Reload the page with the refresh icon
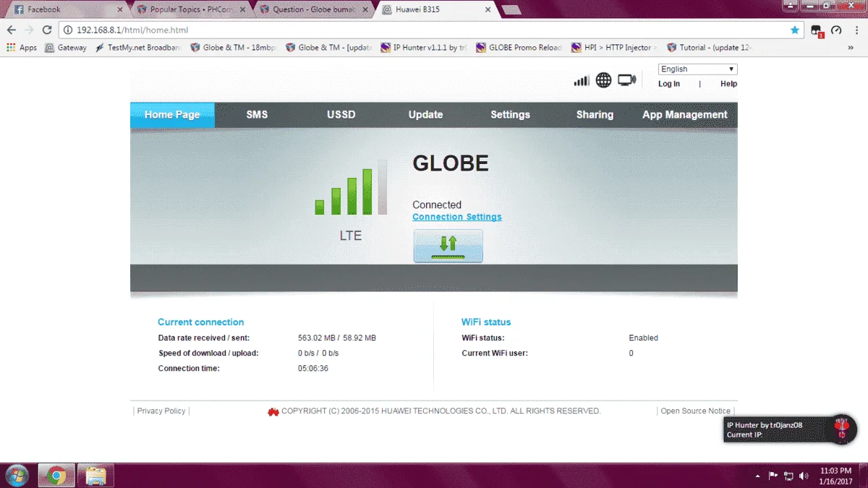Image resolution: width=868 pixels, height=488 pixels. click(x=47, y=30)
